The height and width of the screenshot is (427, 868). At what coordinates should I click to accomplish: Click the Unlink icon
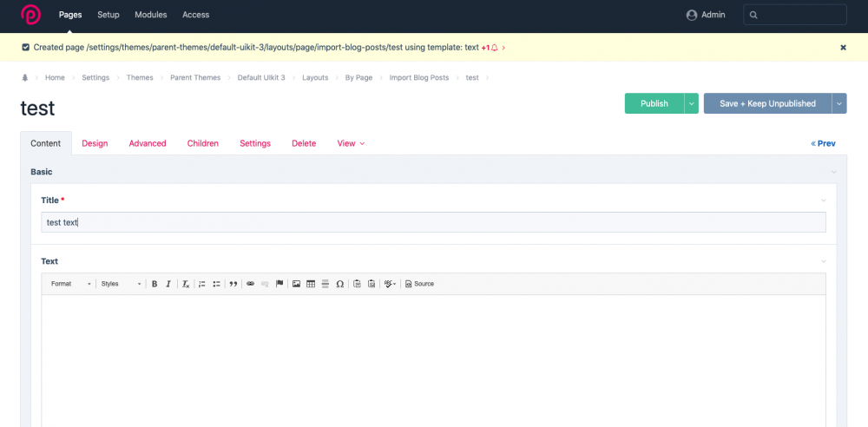tap(265, 284)
